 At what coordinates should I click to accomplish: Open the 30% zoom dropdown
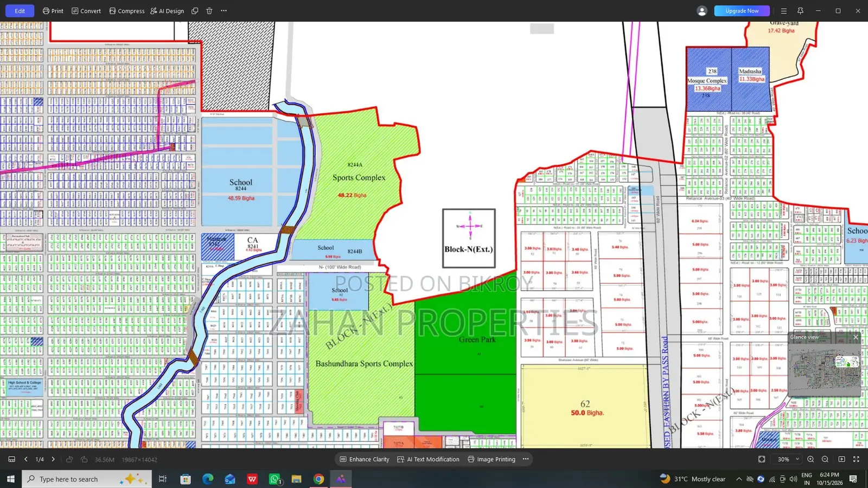coord(788,459)
